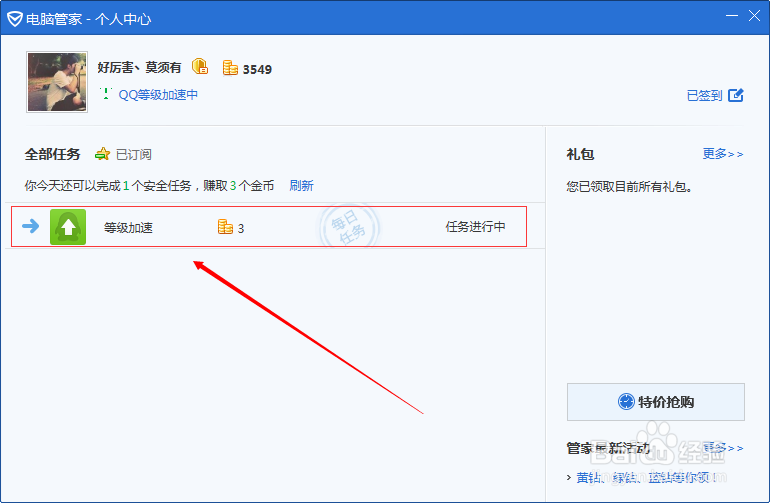Select the 全部任务 heading
This screenshot has height=503, width=770.
53,154
